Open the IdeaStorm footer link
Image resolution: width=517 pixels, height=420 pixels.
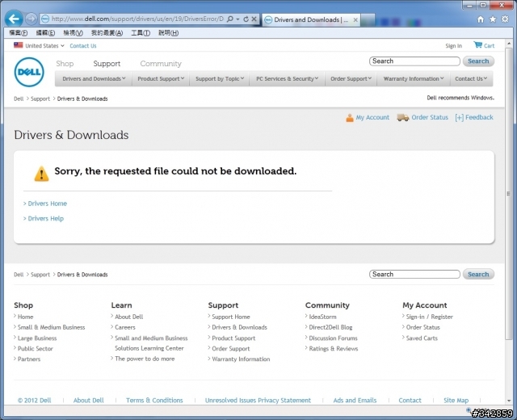click(x=322, y=317)
